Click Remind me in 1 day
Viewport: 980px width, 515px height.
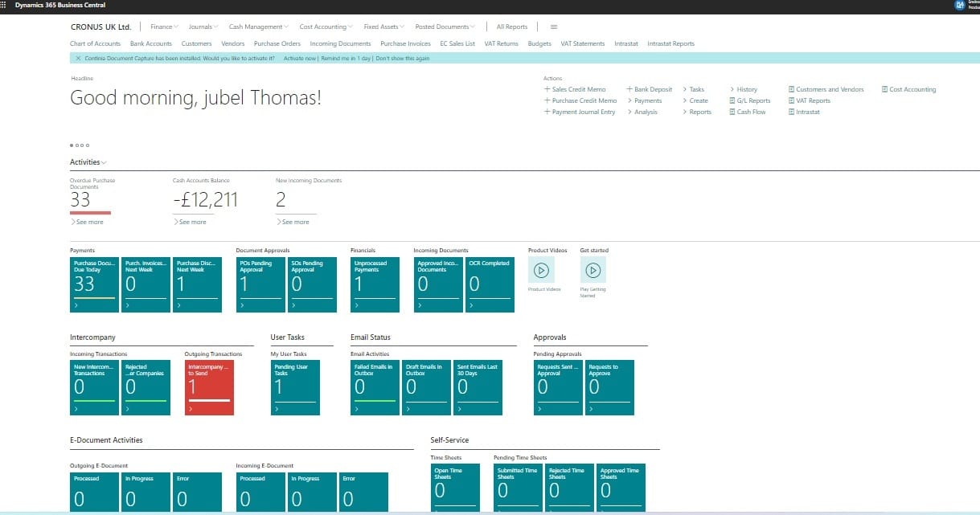(346, 59)
